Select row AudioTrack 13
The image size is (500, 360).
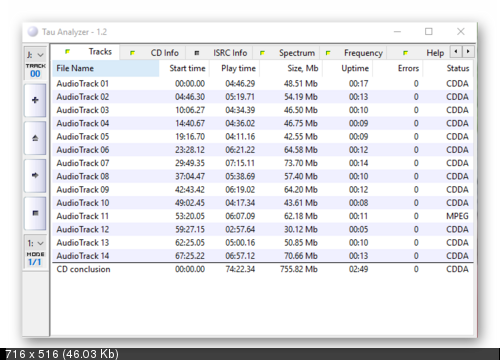[263, 243]
